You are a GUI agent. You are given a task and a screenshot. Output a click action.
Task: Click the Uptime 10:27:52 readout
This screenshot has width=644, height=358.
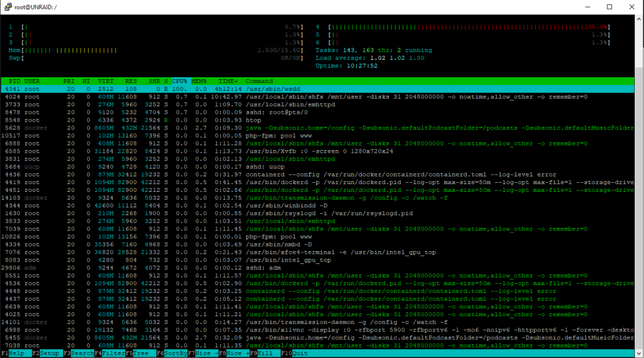pyautogui.click(x=346, y=66)
